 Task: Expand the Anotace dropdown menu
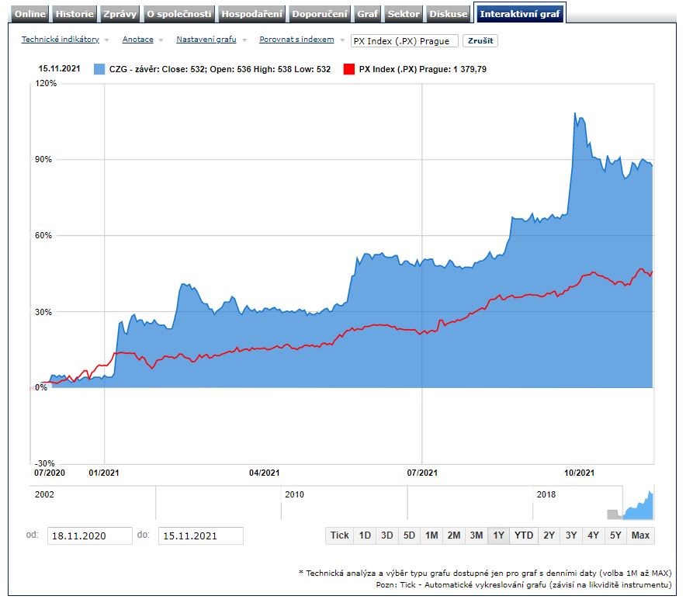click(x=138, y=40)
